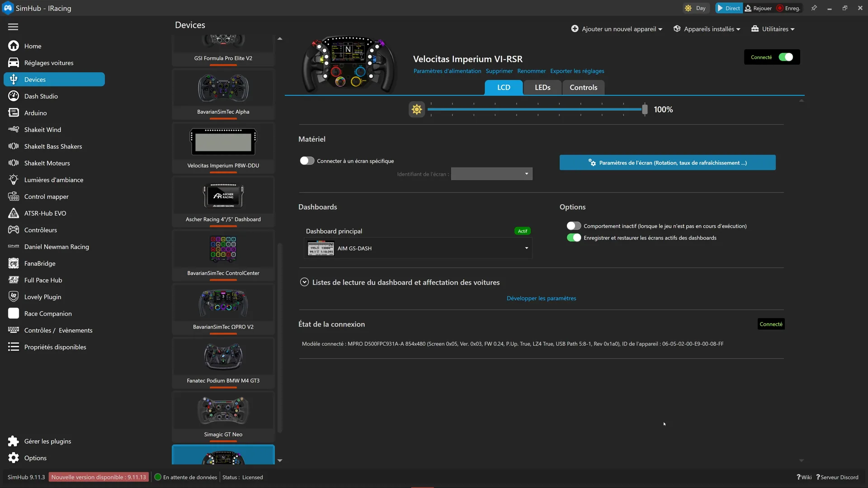Open Daniel Newman Racing plugin icon
This screenshot has width=868, height=488.
14,247
